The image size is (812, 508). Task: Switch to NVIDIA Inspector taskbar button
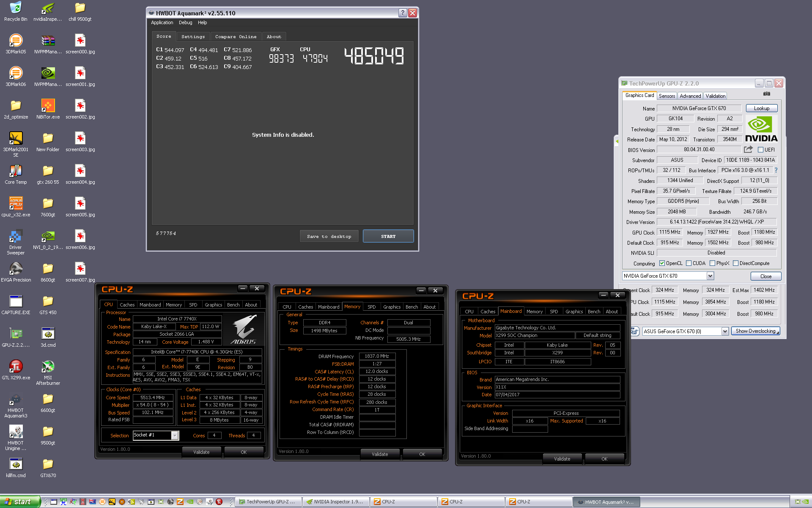[x=335, y=502]
